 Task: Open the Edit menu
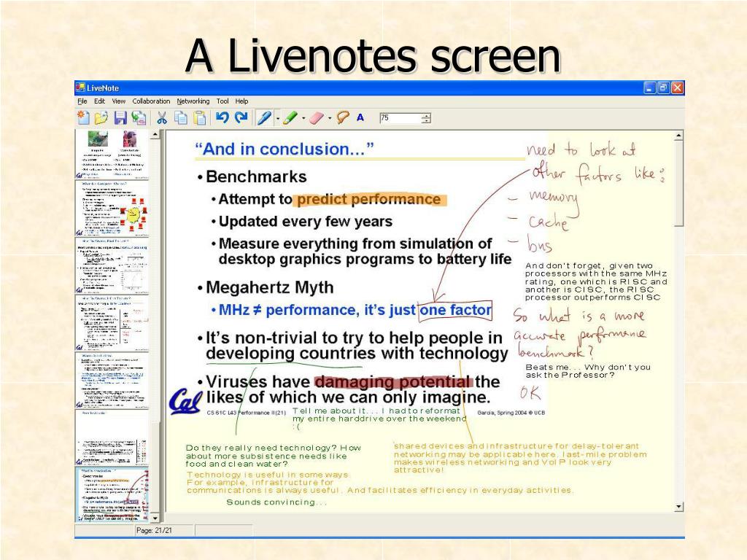(99, 101)
